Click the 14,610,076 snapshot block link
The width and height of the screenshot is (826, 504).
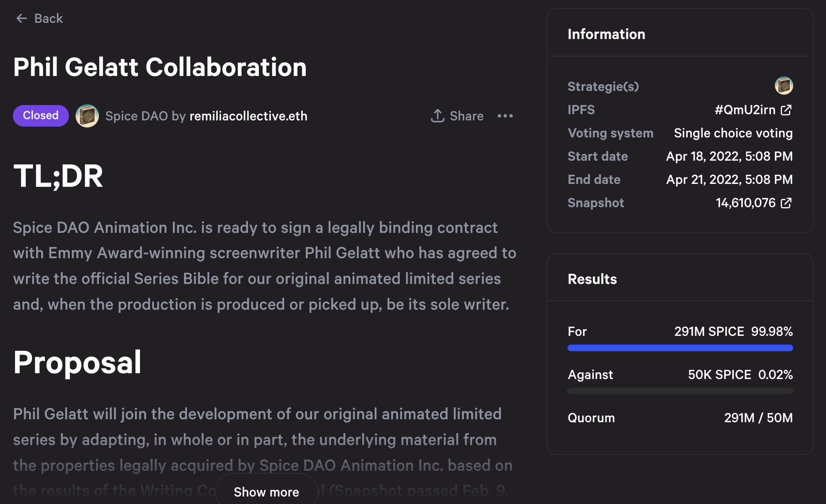click(745, 203)
